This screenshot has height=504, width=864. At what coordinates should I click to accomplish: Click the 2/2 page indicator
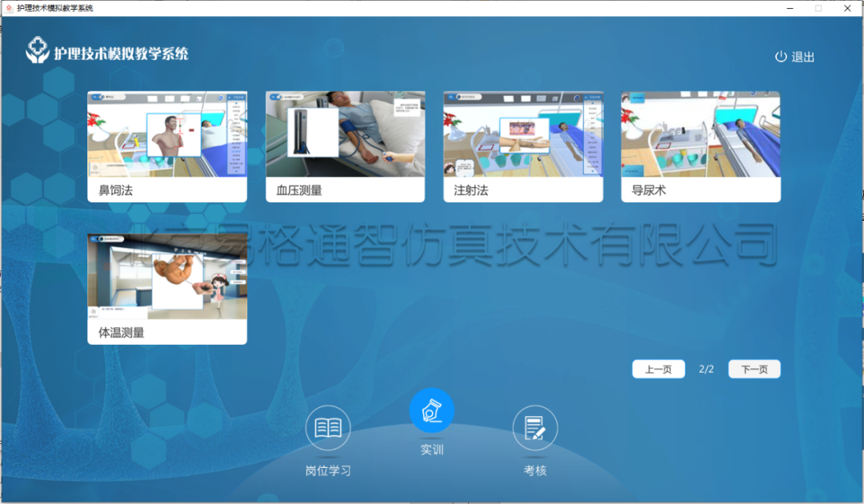[706, 369]
